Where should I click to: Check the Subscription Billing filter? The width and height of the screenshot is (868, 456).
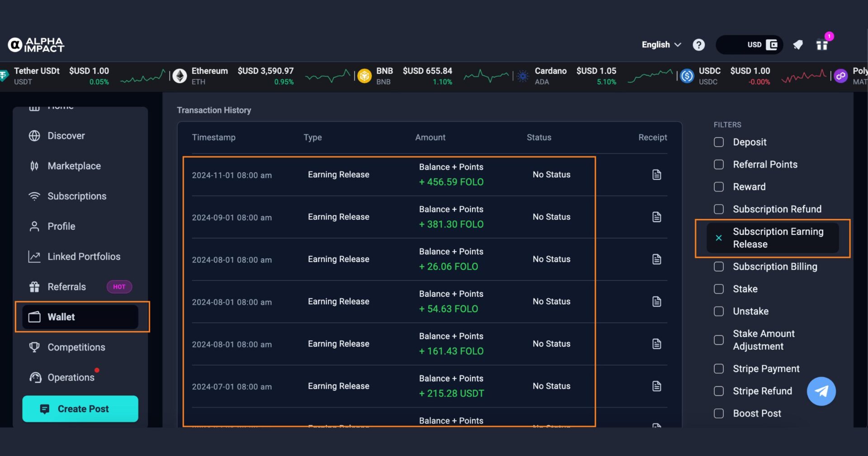(x=719, y=266)
